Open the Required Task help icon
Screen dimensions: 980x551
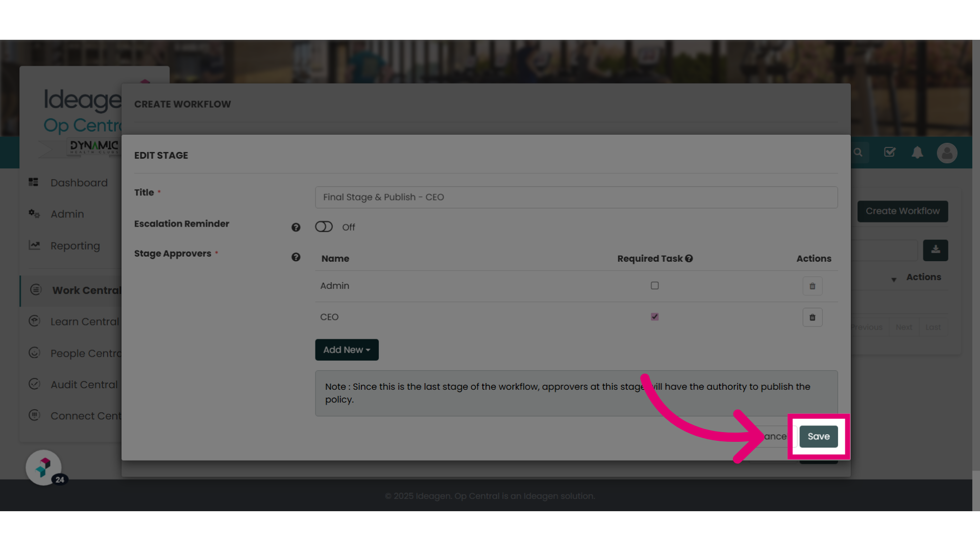coord(689,259)
